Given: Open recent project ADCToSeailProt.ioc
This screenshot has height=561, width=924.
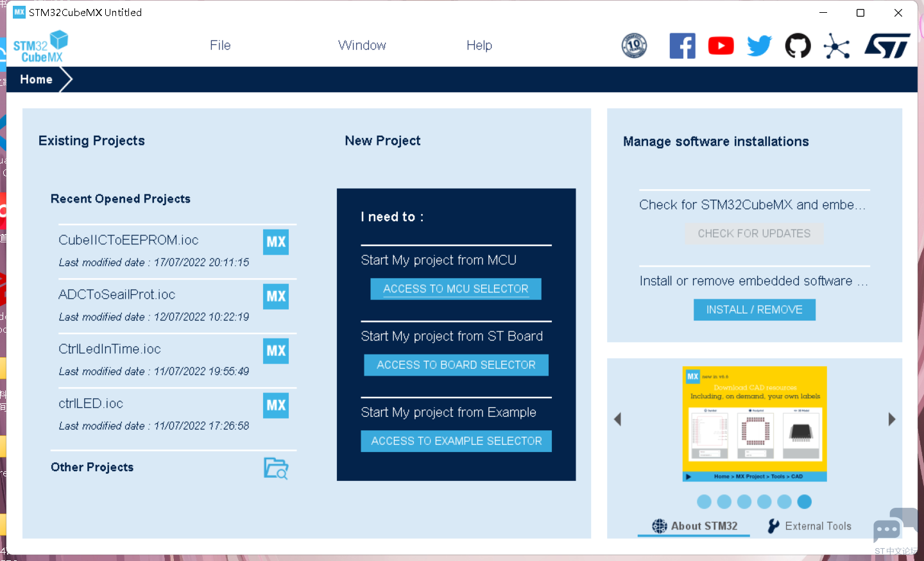Looking at the screenshot, I should [117, 294].
